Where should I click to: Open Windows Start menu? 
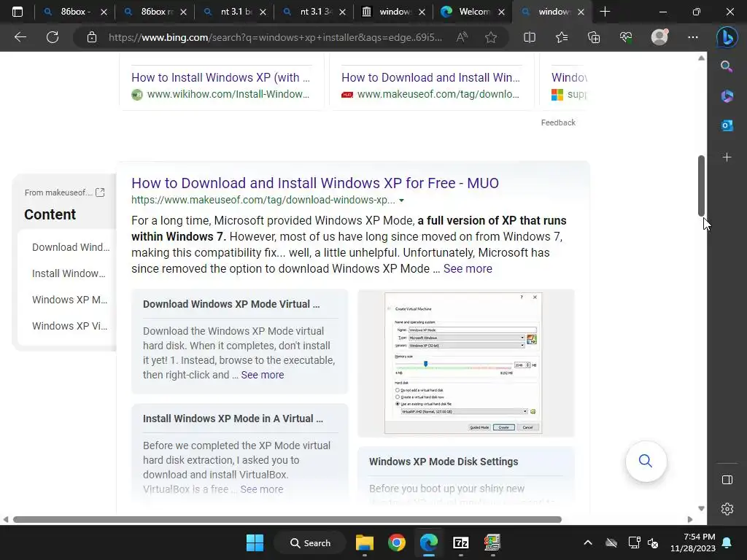pyautogui.click(x=255, y=542)
